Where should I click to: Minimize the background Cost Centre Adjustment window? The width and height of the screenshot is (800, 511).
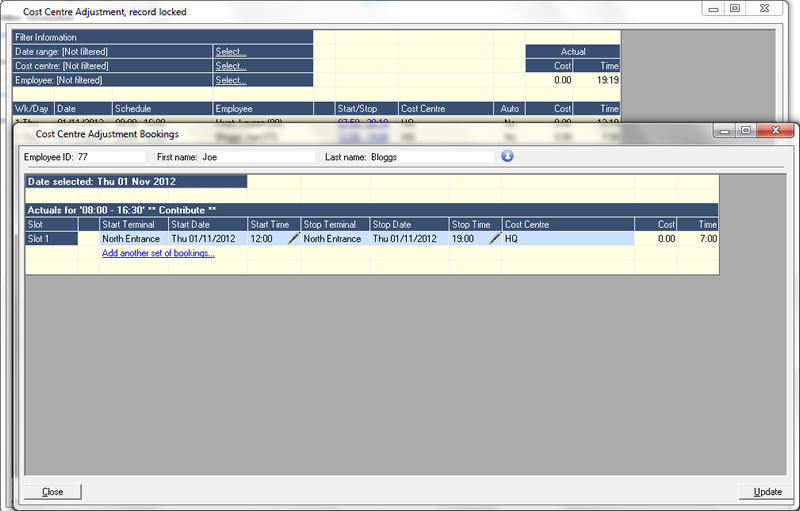(x=713, y=9)
